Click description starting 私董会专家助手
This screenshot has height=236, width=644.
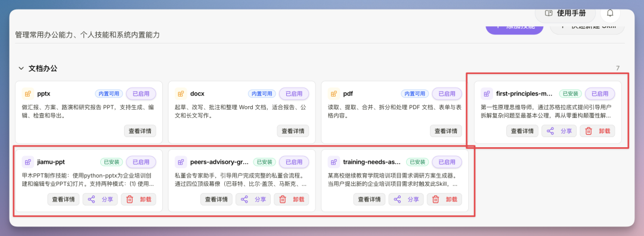pos(241,179)
